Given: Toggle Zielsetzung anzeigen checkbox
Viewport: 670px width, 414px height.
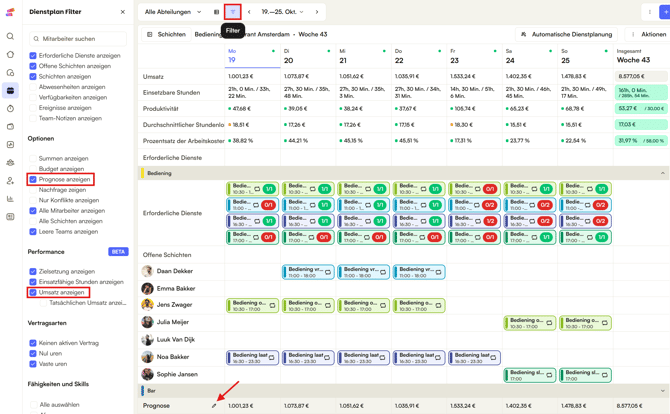Looking at the screenshot, I should tap(33, 271).
